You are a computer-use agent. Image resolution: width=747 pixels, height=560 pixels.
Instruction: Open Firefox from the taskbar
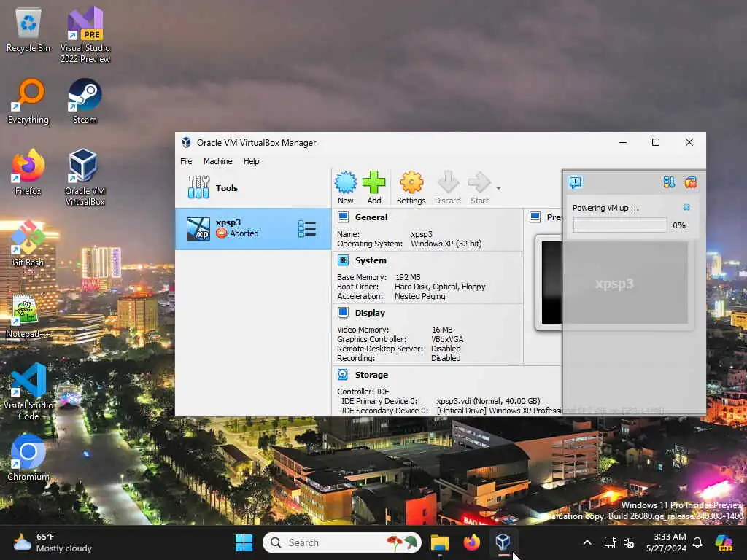(x=471, y=542)
